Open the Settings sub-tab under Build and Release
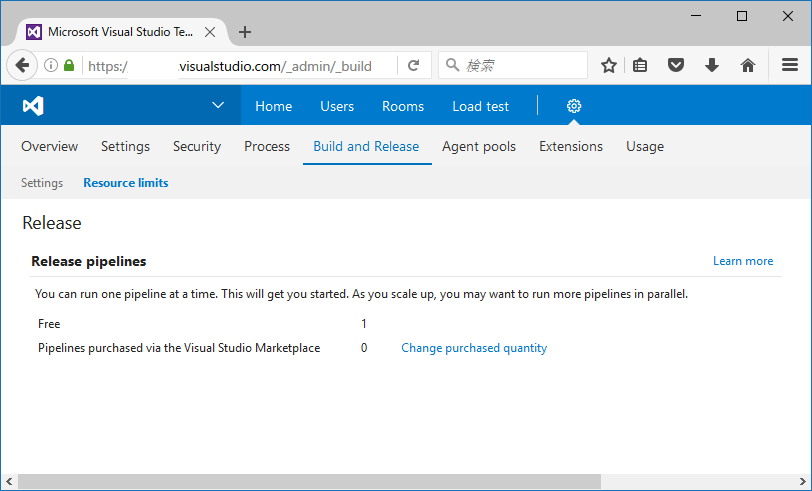 tap(42, 183)
